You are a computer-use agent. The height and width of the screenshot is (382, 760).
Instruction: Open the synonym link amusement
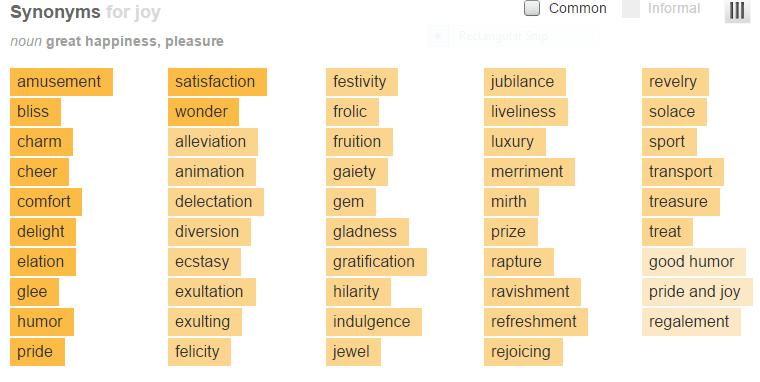[62, 82]
